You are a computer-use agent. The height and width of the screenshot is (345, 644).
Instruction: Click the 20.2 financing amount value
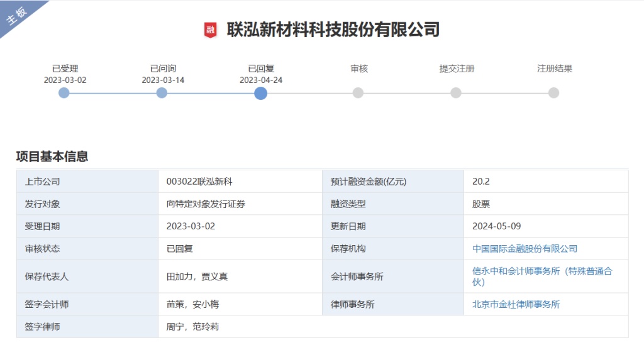coord(481,182)
